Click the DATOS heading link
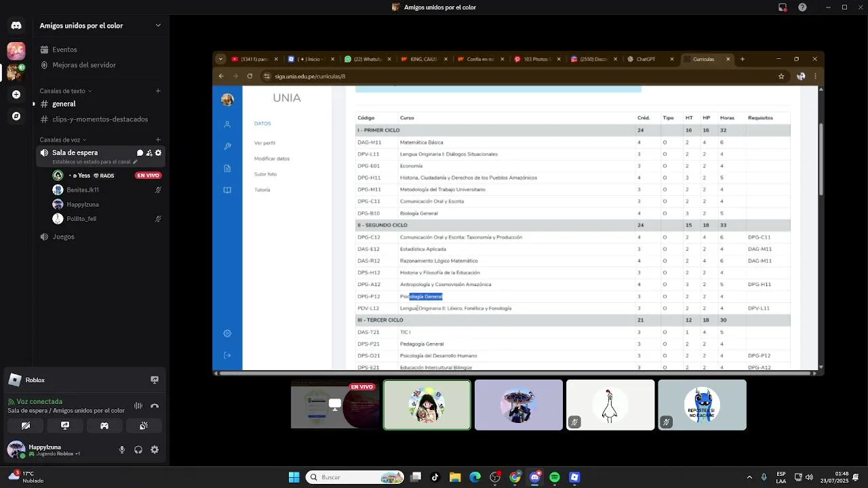868x488 pixels. point(262,123)
